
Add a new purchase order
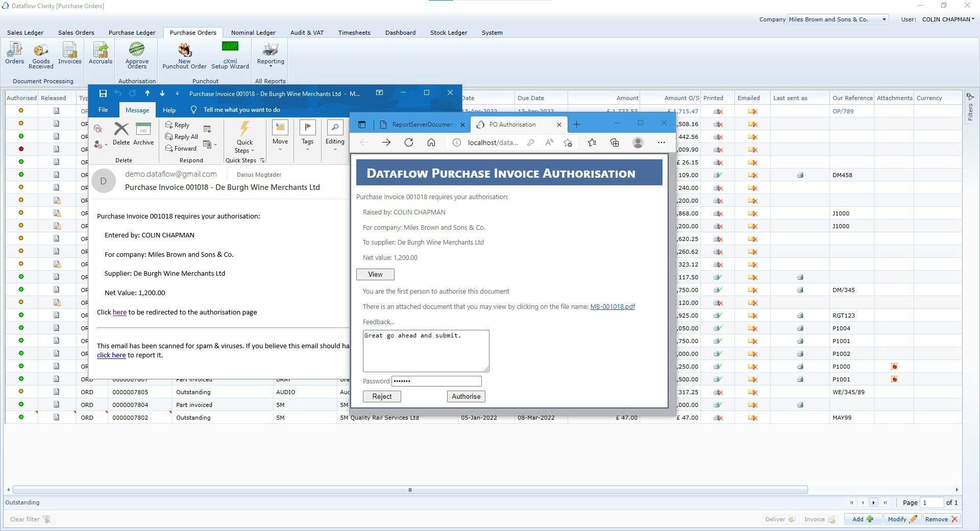tap(862, 519)
